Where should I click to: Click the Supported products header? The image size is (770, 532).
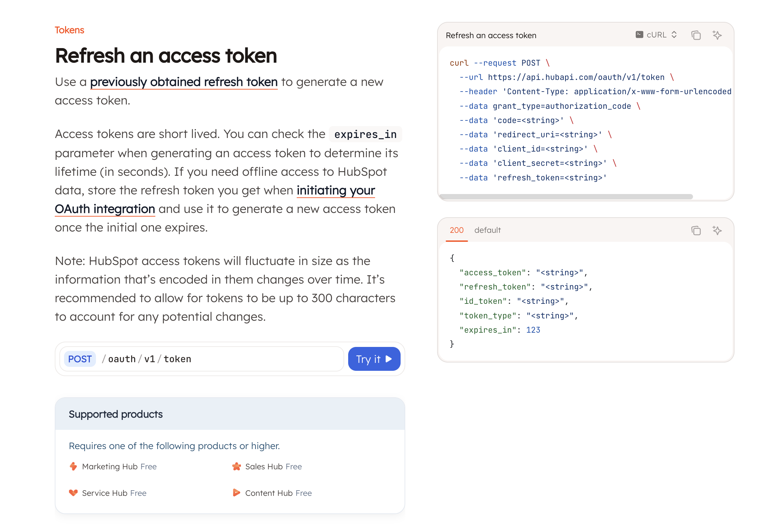116,414
